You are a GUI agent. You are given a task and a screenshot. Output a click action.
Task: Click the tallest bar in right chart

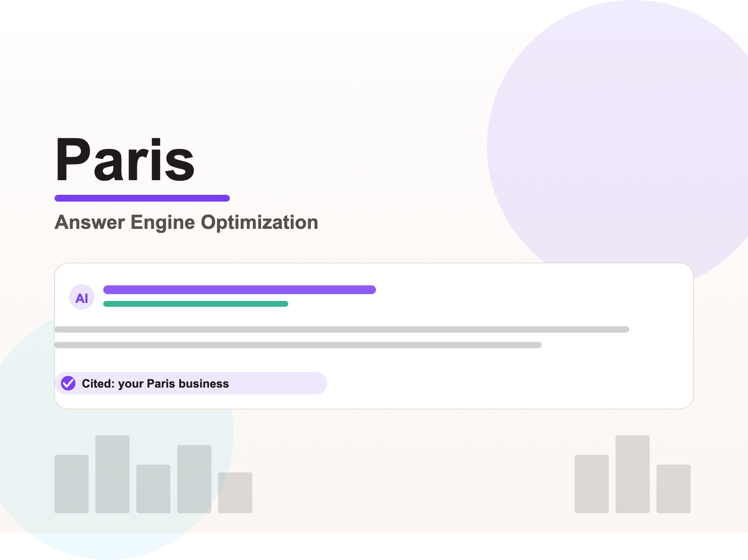tap(633, 474)
